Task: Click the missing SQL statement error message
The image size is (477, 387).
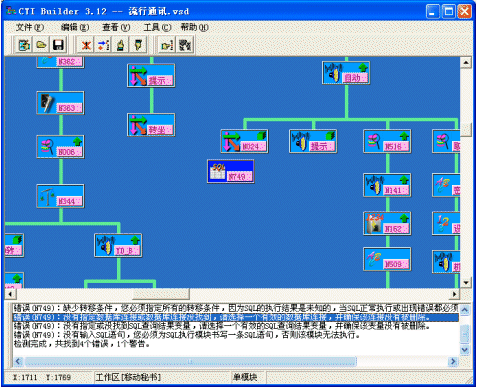Action: pos(187,335)
